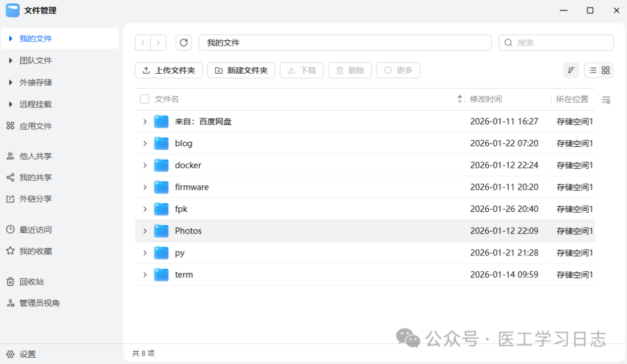This screenshot has width=627, height=364.
Task: Expand the docker folder tree
Action: coord(145,165)
